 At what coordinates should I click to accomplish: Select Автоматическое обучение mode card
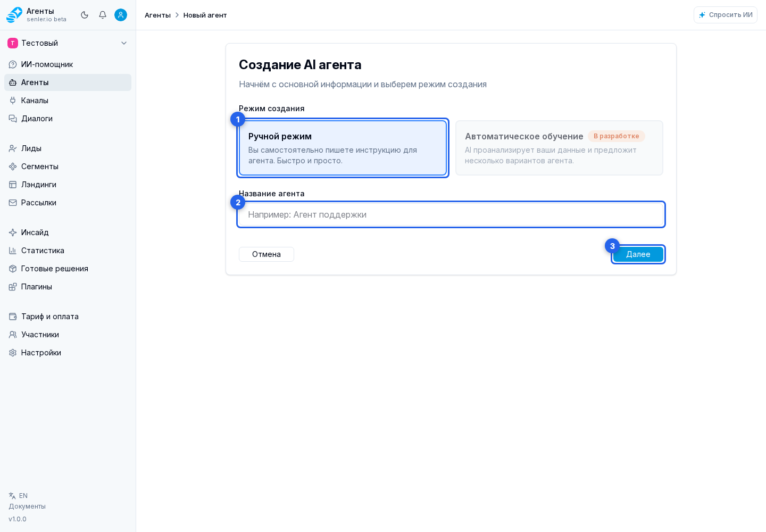[559, 148]
